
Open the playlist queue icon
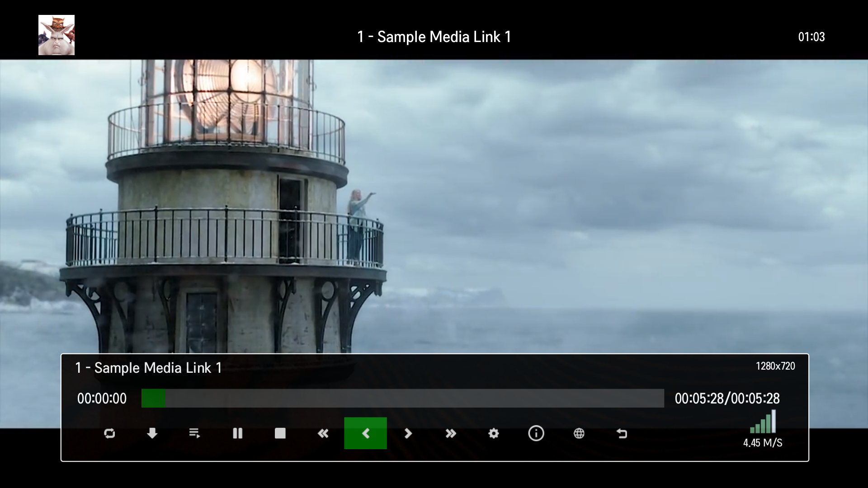pyautogui.click(x=195, y=434)
